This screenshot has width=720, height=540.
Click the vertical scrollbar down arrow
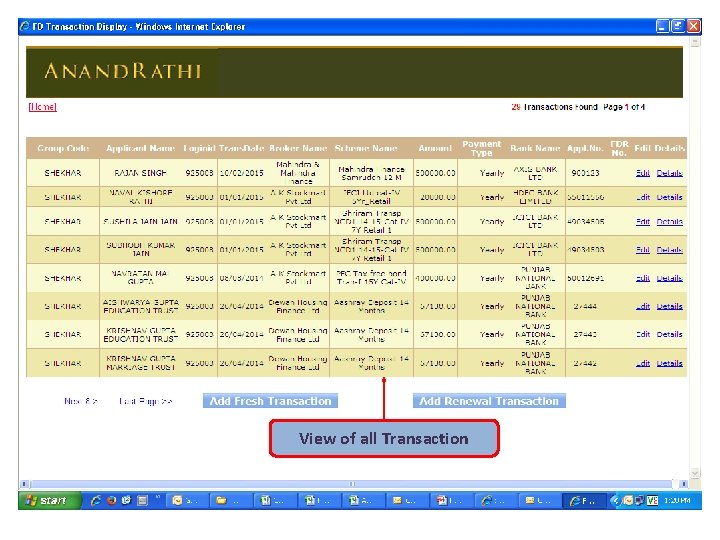(695, 473)
